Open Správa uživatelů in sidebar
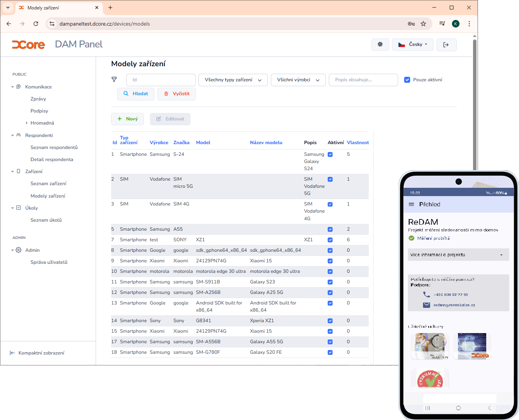Screen dimensions: 519x420 click(49, 262)
